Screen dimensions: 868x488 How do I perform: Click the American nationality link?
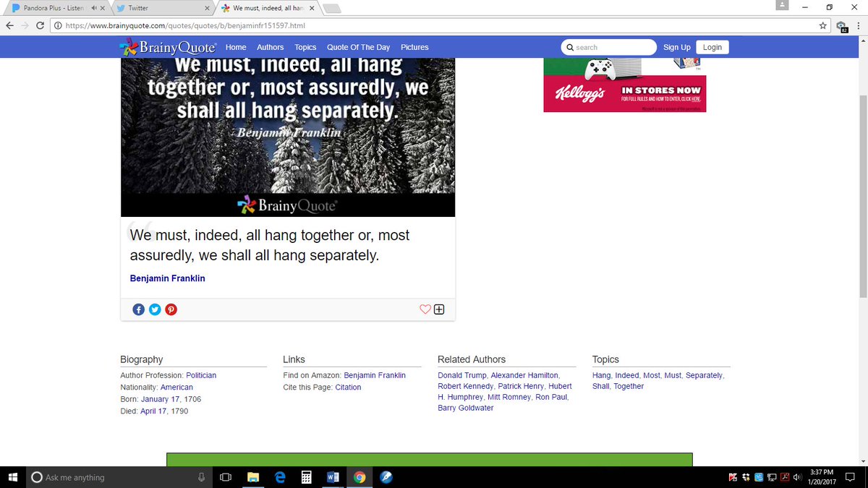[x=176, y=388]
